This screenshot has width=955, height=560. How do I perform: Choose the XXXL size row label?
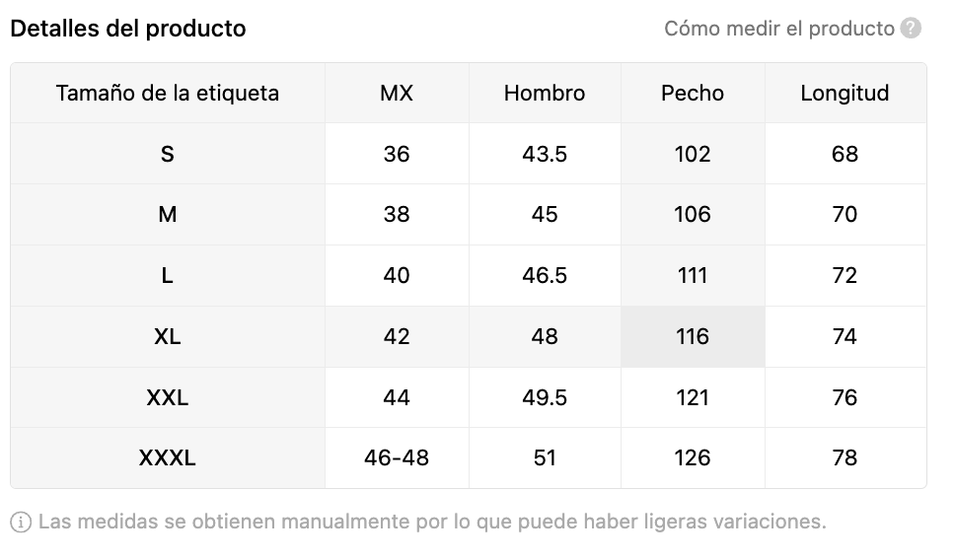pos(168,457)
